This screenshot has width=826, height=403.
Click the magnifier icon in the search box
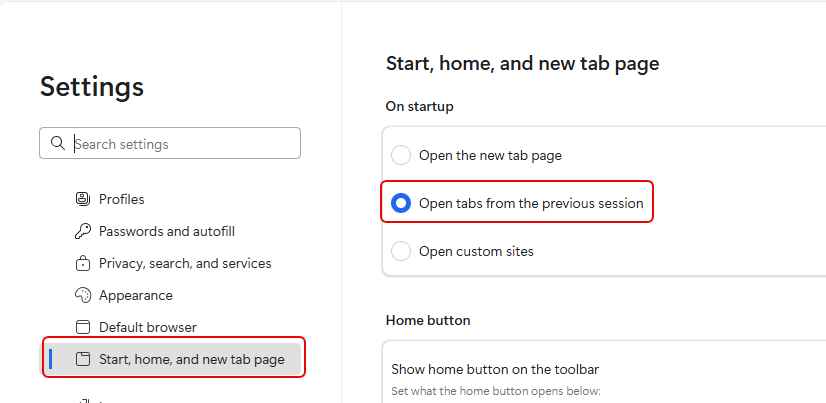pos(57,144)
